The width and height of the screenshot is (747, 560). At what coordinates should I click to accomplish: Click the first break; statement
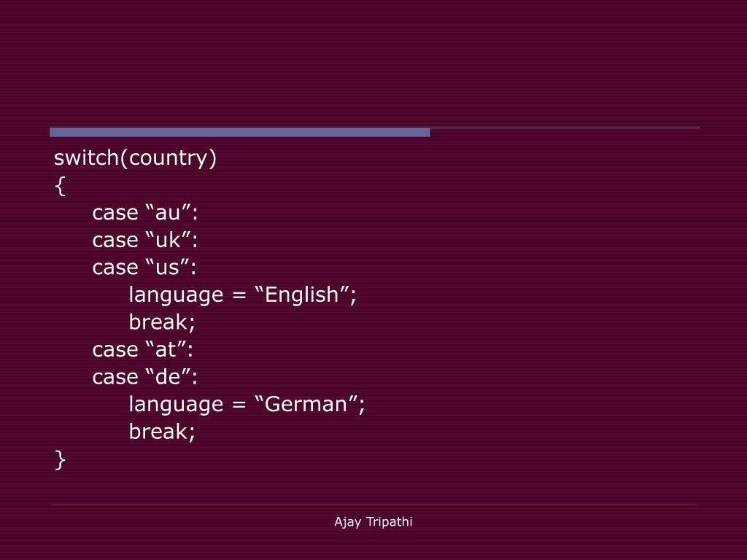click(162, 322)
